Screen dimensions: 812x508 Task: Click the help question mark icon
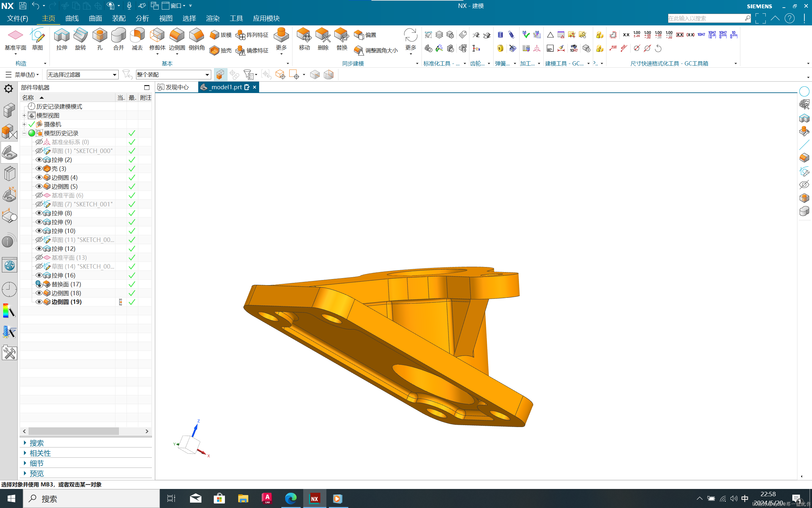coord(789,18)
